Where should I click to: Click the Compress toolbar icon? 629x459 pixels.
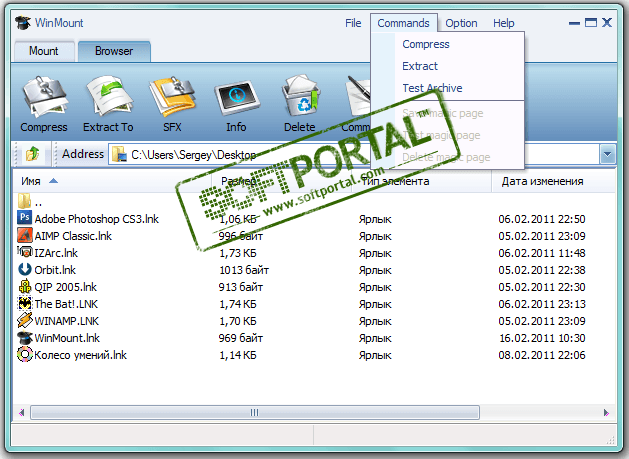[45, 96]
